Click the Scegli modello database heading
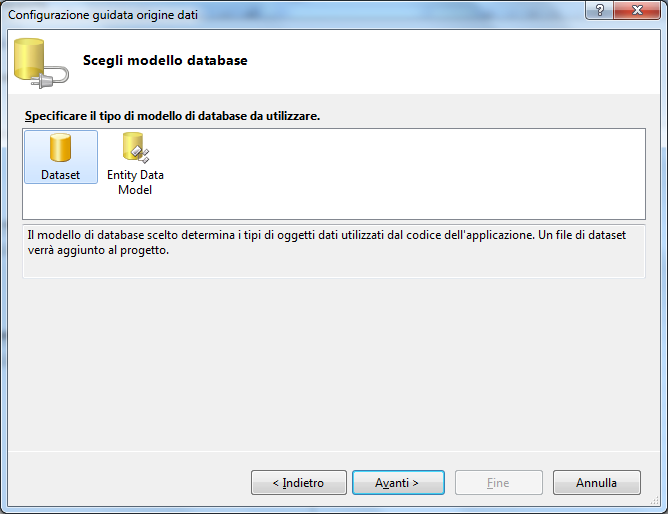The height and width of the screenshot is (514, 668). click(x=165, y=60)
